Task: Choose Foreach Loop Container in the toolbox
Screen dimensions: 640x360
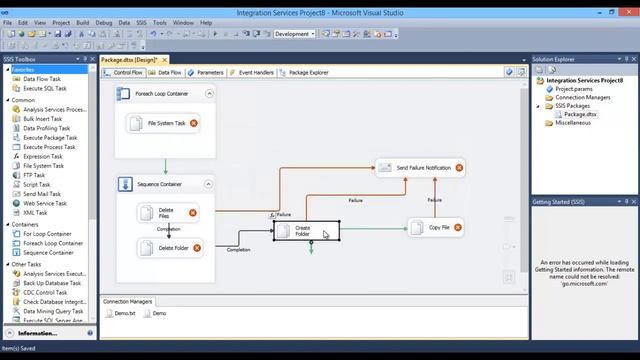Action: coord(53,243)
